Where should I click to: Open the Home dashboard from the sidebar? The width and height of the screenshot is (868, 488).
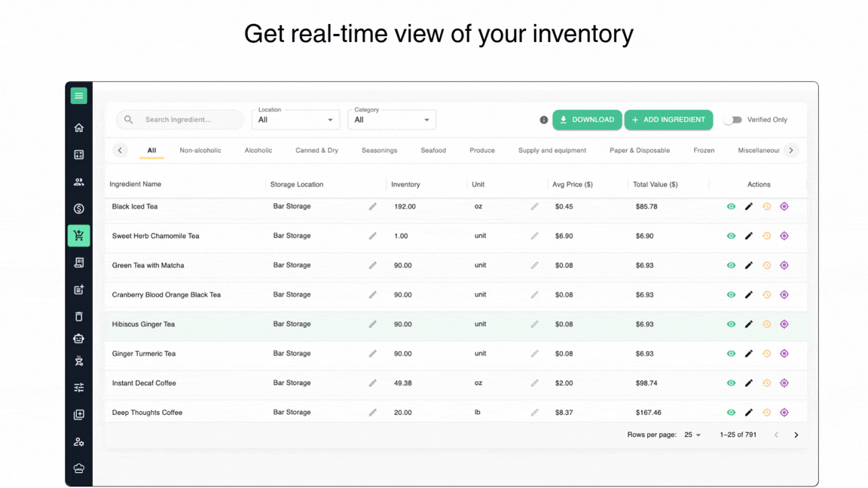point(78,127)
